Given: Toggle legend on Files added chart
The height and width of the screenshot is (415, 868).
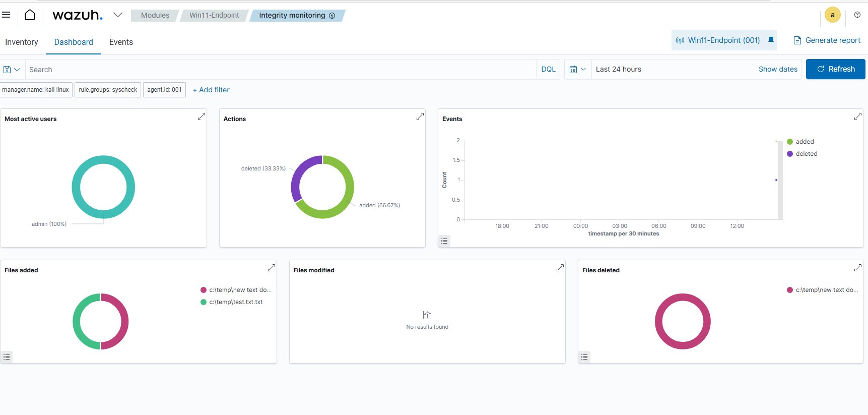Looking at the screenshot, I should click(x=7, y=357).
